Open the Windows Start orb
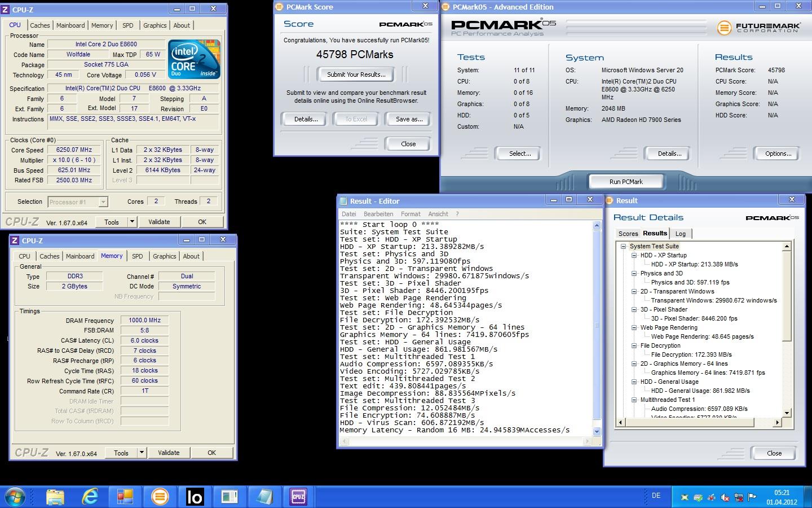This screenshot has height=508, width=812. click(x=14, y=496)
